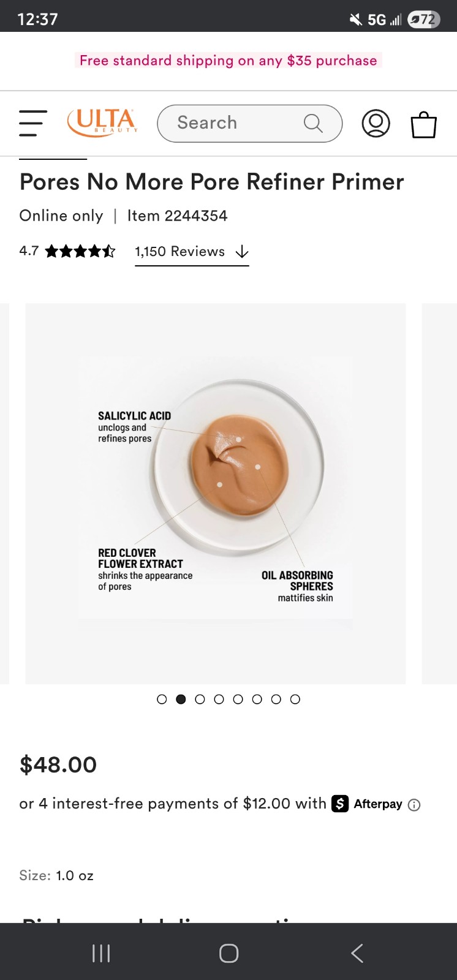Image resolution: width=457 pixels, height=980 pixels.
Task: Open the hamburger navigation menu
Action: [33, 123]
